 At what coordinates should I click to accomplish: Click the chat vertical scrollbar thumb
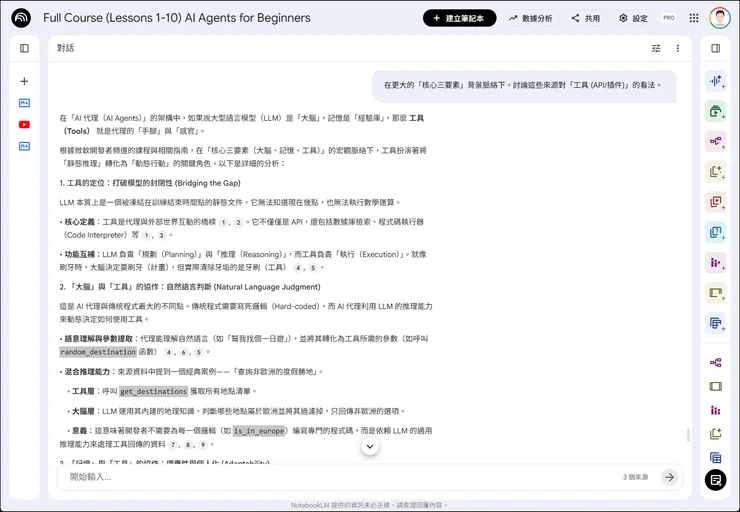click(x=688, y=436)
